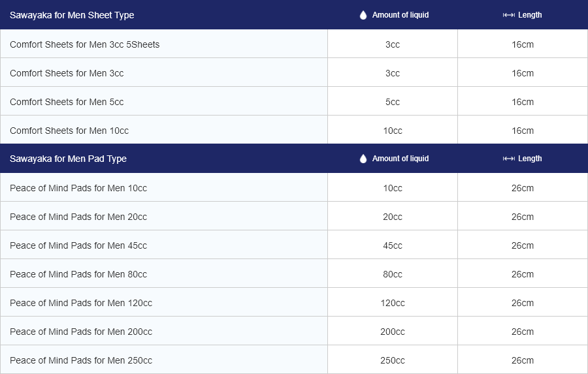The width and height of the screenshot is (588, 374).
Task: Click 250cc amount cell
Action: click(393, 360)
